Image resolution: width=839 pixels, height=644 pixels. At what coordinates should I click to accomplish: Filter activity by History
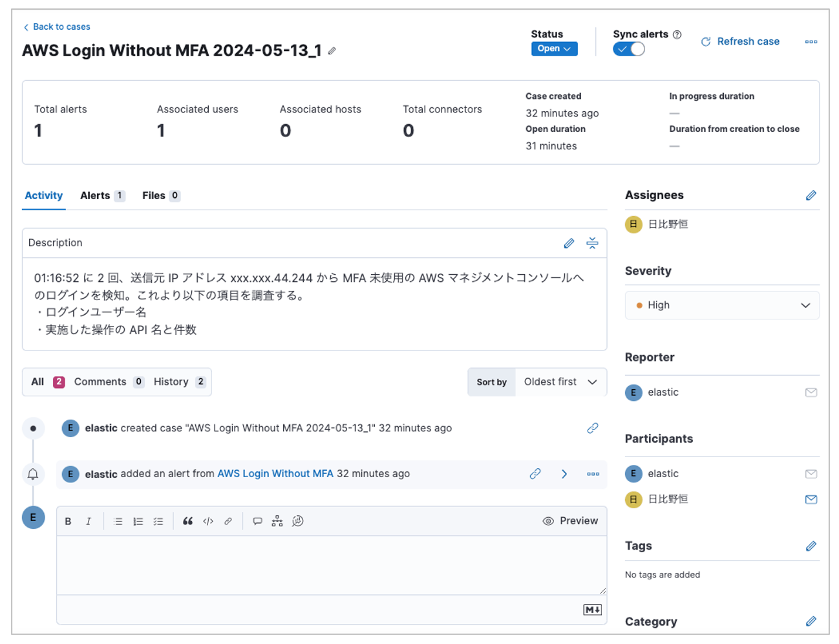pos(180,382)
